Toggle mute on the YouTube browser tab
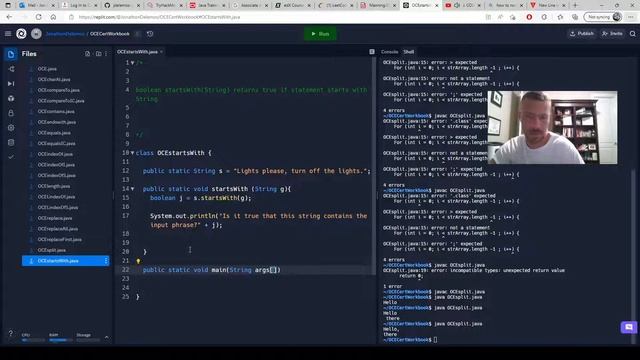Image resolution: width=640 pixels, height=360 pixels. tap(457, 5)
